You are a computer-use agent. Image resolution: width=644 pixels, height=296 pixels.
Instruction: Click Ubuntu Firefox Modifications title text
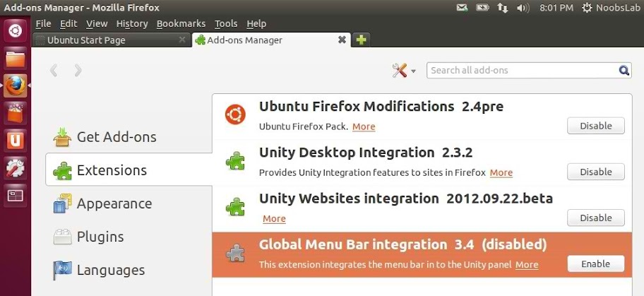point(357,107)
